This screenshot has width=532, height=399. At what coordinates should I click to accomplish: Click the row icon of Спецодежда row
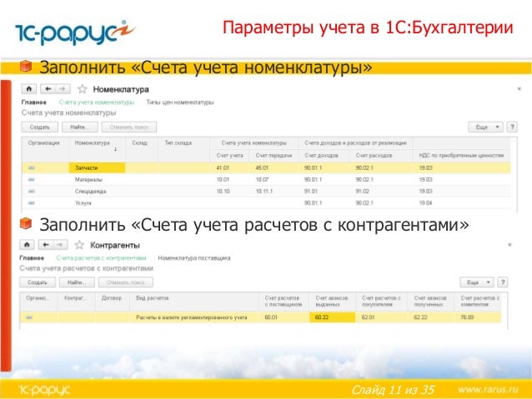(32, 192)
